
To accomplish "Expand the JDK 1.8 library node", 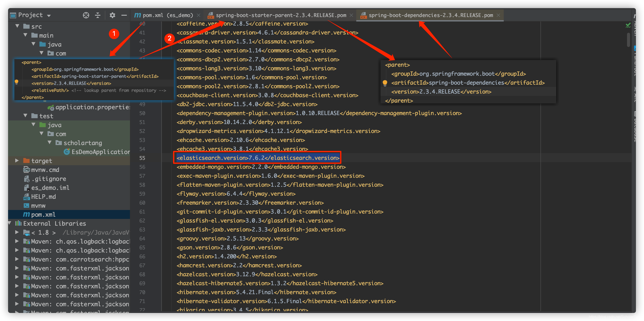I will (x=17, y=232).
